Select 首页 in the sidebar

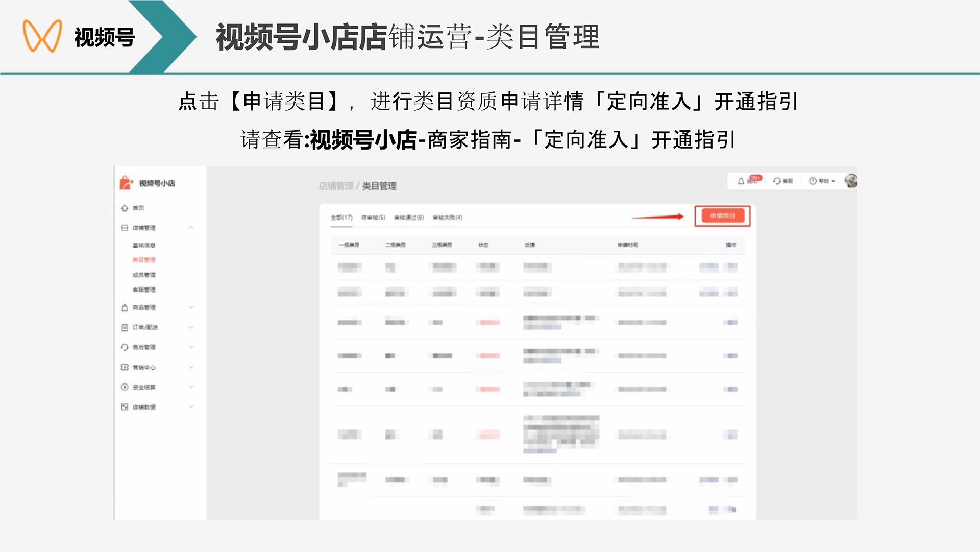pyautogui.click(x=138, y=208)
